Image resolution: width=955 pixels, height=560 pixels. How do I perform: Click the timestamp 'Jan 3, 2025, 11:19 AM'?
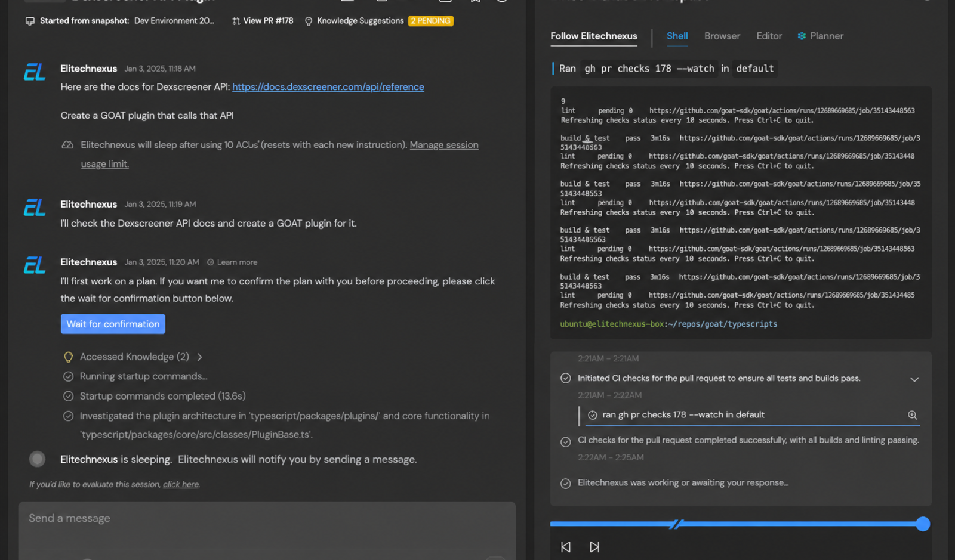160,204
